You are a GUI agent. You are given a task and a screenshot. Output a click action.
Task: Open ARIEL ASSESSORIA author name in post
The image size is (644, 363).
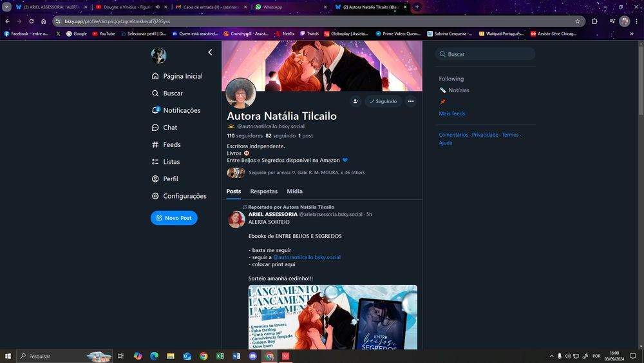click(x=272, y=214)
